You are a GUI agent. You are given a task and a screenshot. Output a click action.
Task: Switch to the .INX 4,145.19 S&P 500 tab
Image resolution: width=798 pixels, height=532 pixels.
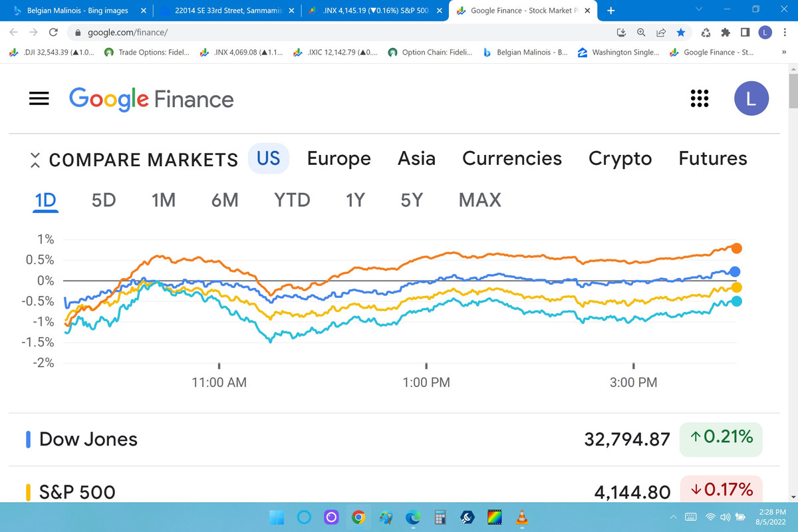(376, 11)
